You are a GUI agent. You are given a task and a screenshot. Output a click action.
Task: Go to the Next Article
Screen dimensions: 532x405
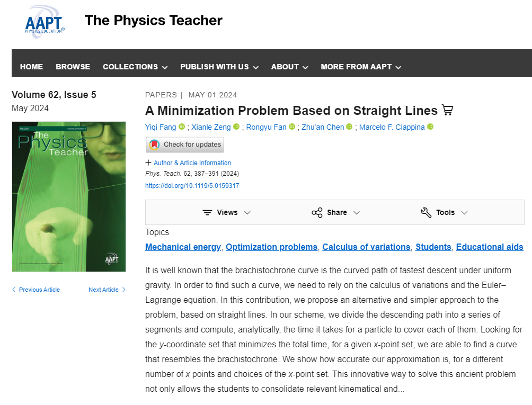107,290
